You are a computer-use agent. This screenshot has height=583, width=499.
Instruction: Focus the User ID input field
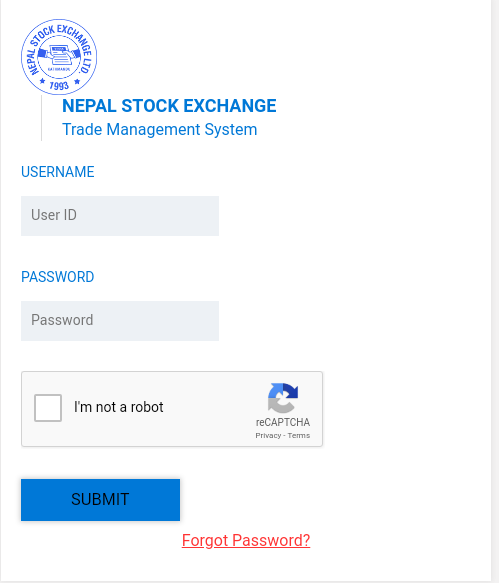coord(120,216)
